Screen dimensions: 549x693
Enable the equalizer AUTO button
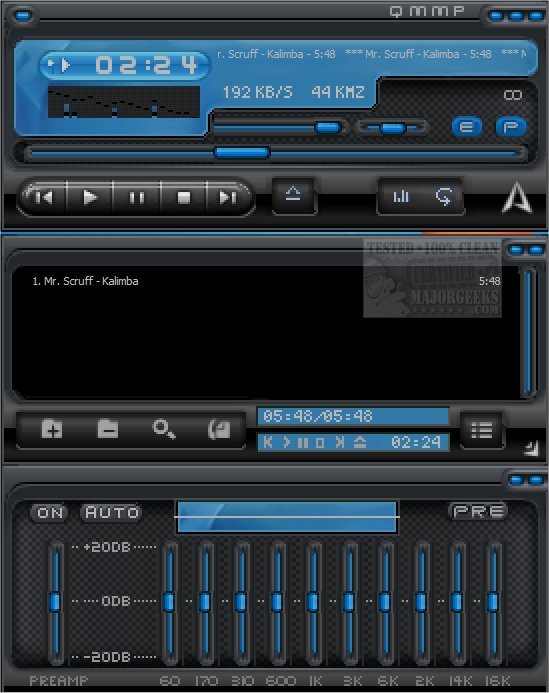click(x=111, y=512)
